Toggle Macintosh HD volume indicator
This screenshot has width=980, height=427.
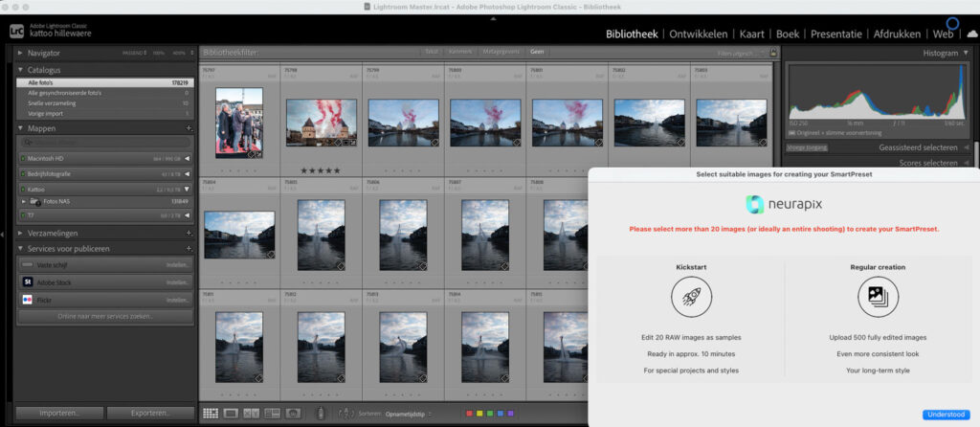23,159
